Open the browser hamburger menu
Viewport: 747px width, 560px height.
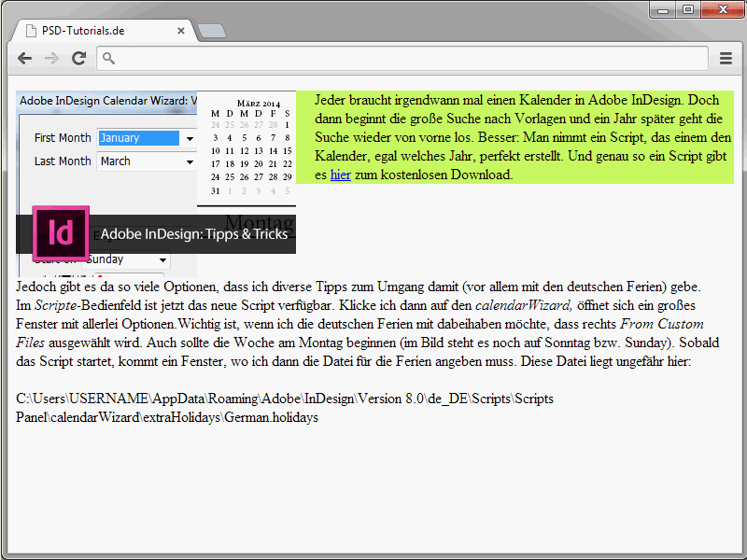coord(726,59)
